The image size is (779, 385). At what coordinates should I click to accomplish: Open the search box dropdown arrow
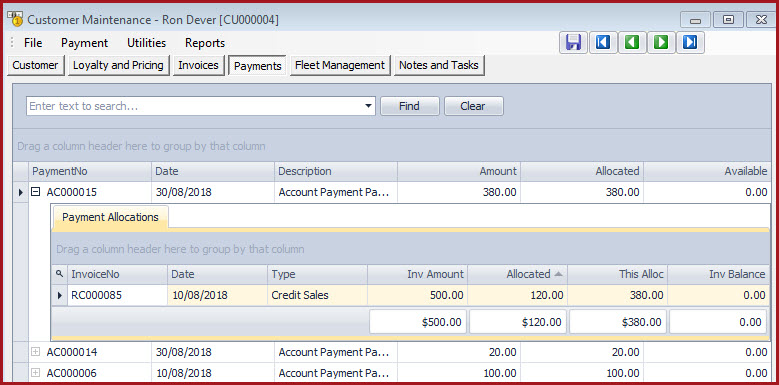(368, 106)
